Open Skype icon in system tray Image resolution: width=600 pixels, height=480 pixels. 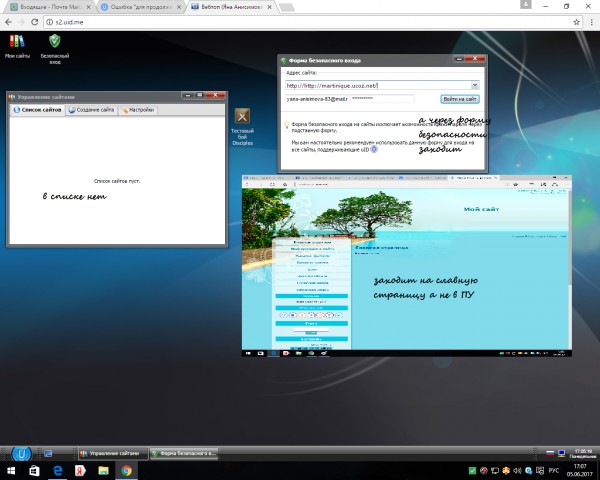tap(529, 470)
